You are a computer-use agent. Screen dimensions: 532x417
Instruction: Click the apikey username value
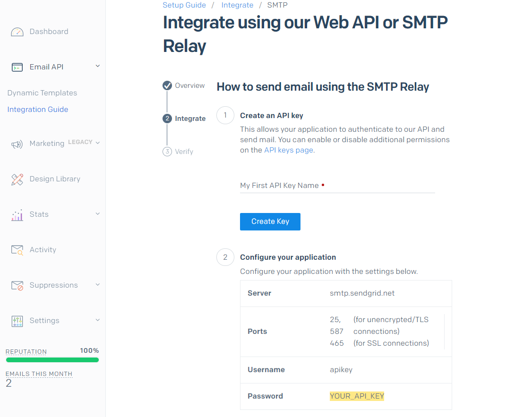[341, 369]
